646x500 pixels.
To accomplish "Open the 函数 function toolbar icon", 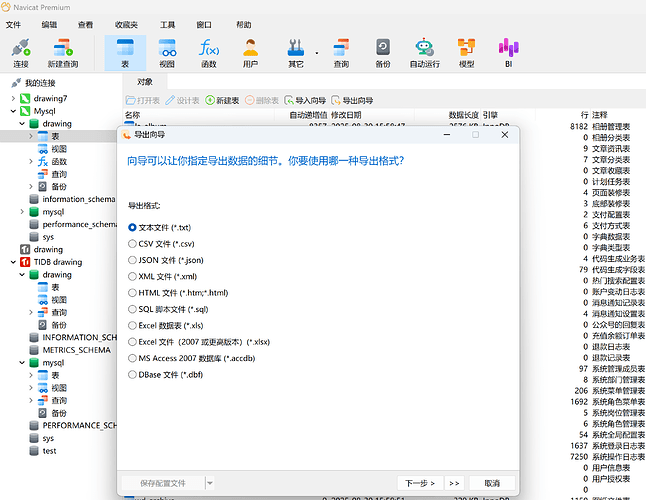I will point(209,53).
